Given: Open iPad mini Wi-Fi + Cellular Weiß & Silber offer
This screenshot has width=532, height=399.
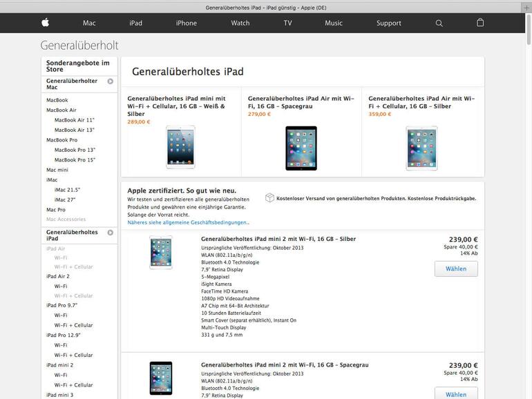Looking at the screenshot, I should (x=176, y=106).
